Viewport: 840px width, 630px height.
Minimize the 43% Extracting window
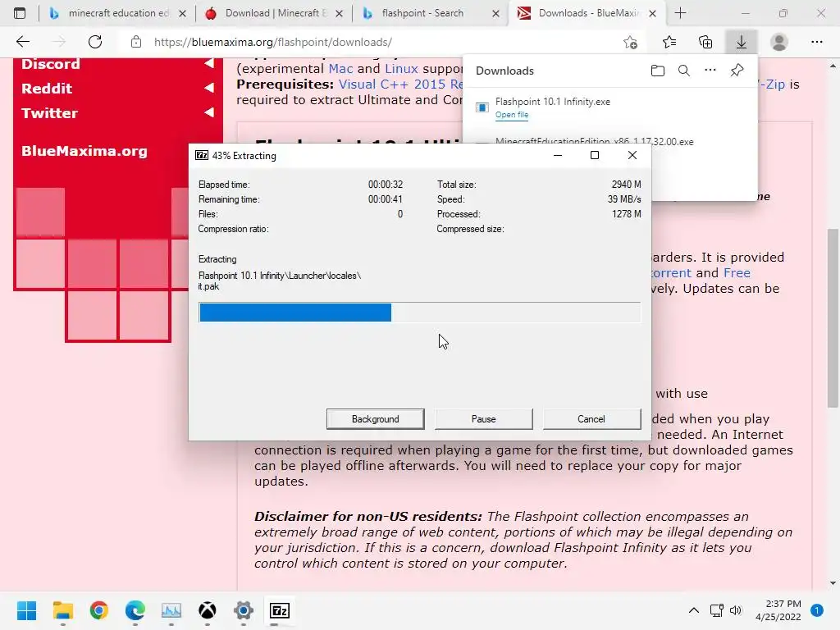point(558,155)
